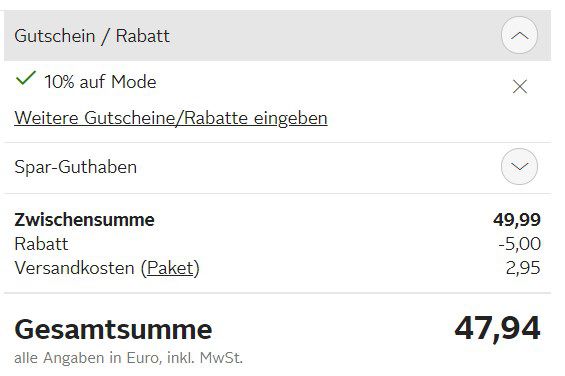565x376 pixels.
Task: Open the Paket shipping details link
Action: click(170, 268)
